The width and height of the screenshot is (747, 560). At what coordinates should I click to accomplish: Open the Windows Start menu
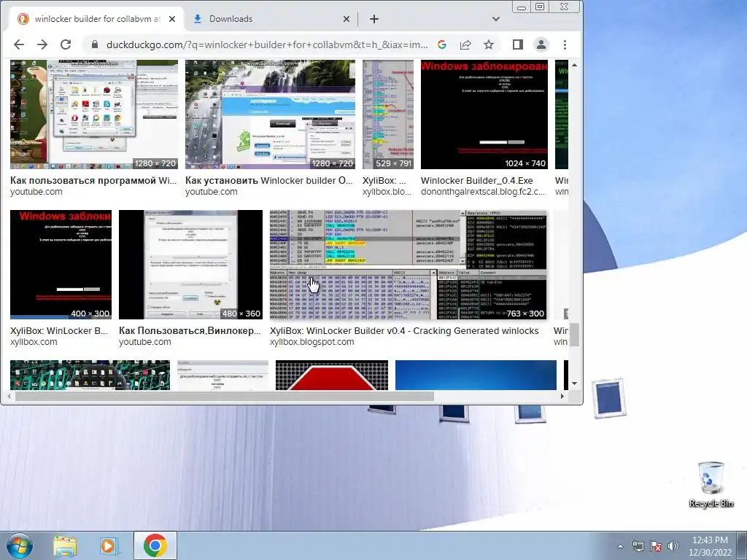coord(20,545)
